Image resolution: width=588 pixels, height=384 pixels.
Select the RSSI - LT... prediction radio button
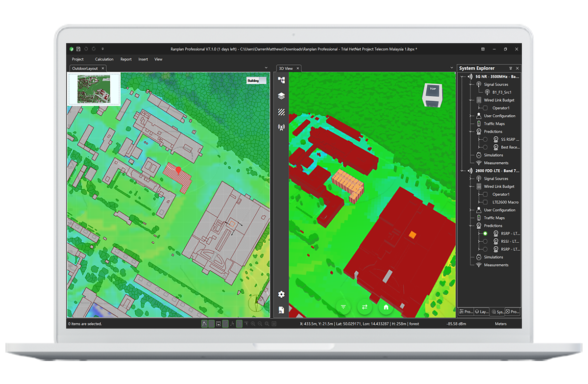coord(485,241)
